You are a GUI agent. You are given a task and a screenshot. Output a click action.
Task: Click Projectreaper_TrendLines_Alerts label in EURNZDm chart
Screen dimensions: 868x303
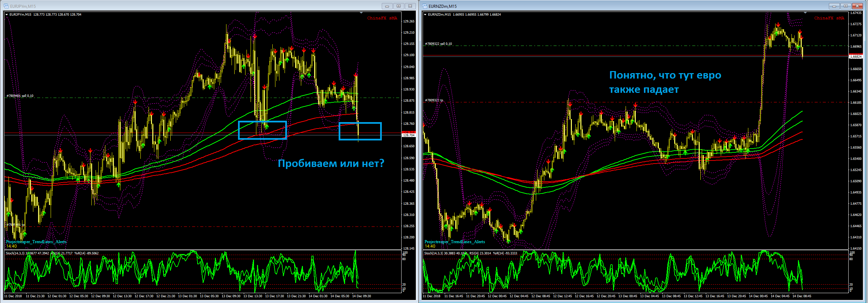point(455,242)
